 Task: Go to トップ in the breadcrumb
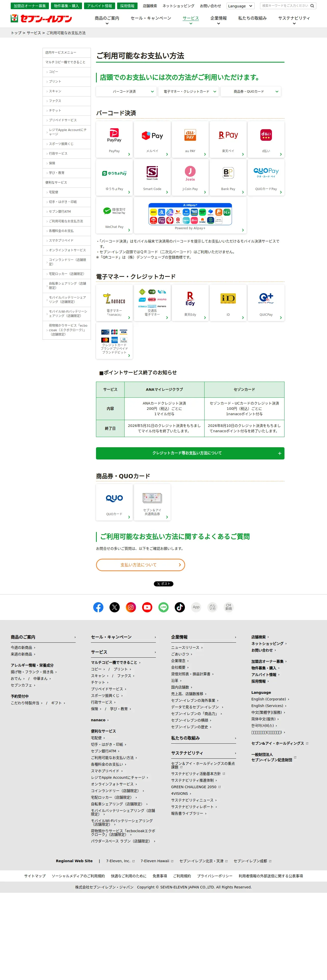16,33
